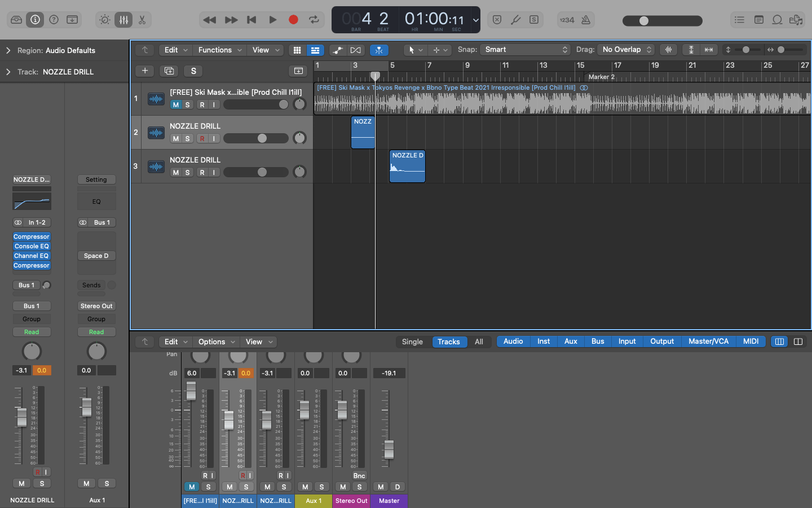Record-enable track 3 NOZZLE DRILL
This screenshot has width=812, height=508.
click(x=201, y=172)
